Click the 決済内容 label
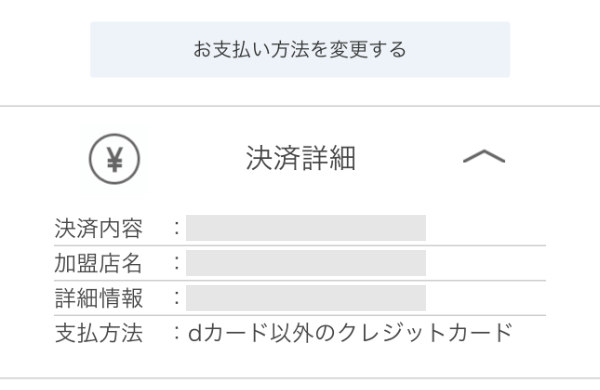This screenshot has height=390, width=600. pyautogui.click(x=99, y=228)
